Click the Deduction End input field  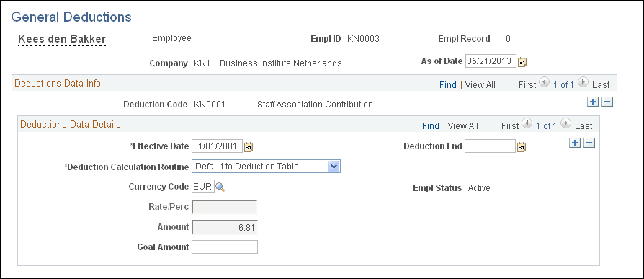[x=490, y=146]
